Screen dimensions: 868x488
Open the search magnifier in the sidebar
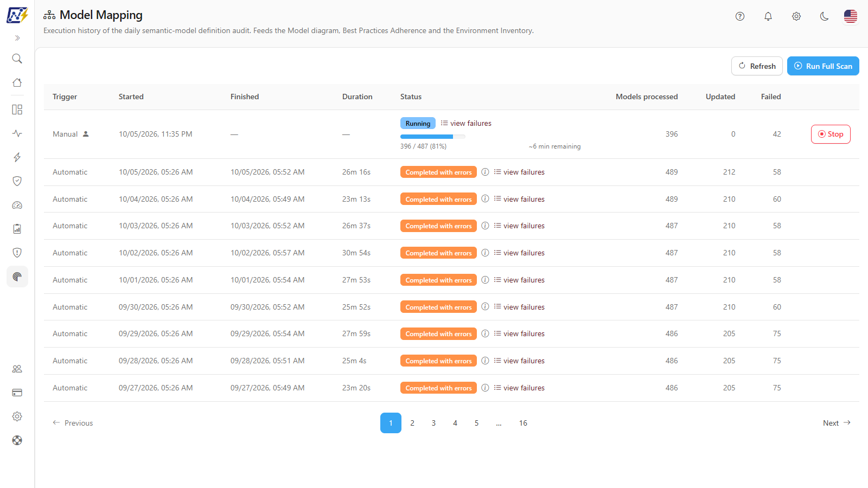17,59
